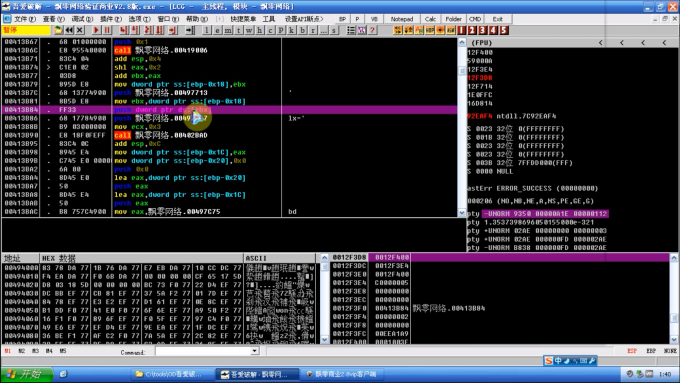Click the Calc button
The width and height of the screenshot is (680, 383).
tap(430, 19)
